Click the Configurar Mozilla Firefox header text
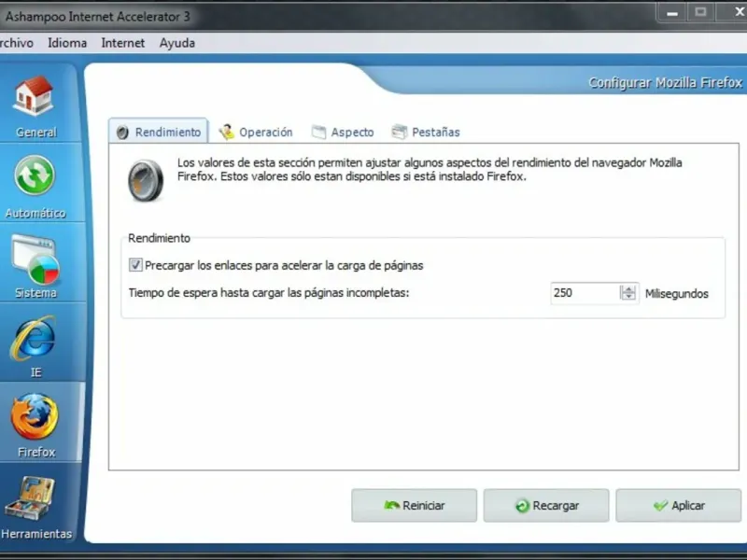The height and width of the screenshot is (560, 747). click(x=665, y=83)
